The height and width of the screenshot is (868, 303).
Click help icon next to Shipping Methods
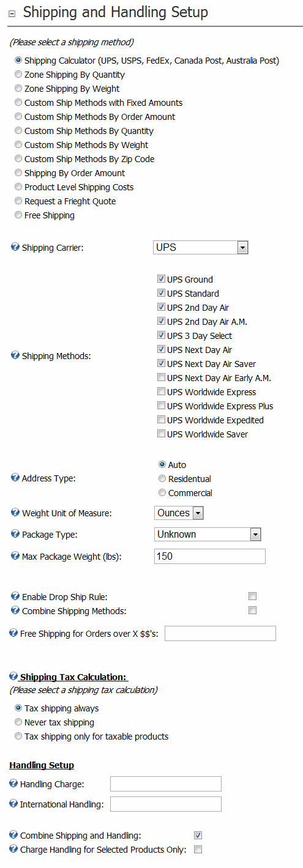15,355
